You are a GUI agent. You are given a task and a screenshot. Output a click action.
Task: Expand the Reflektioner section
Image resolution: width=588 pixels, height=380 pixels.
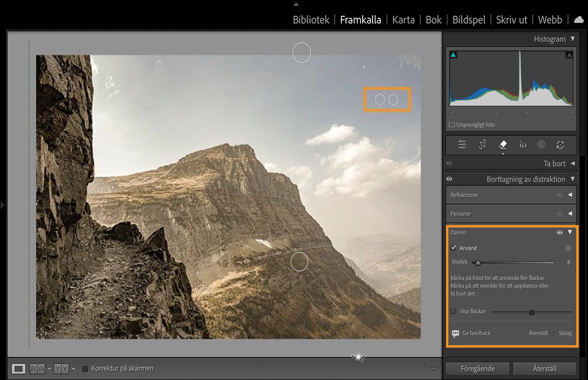pyautogui.click(x=570, y=195)
